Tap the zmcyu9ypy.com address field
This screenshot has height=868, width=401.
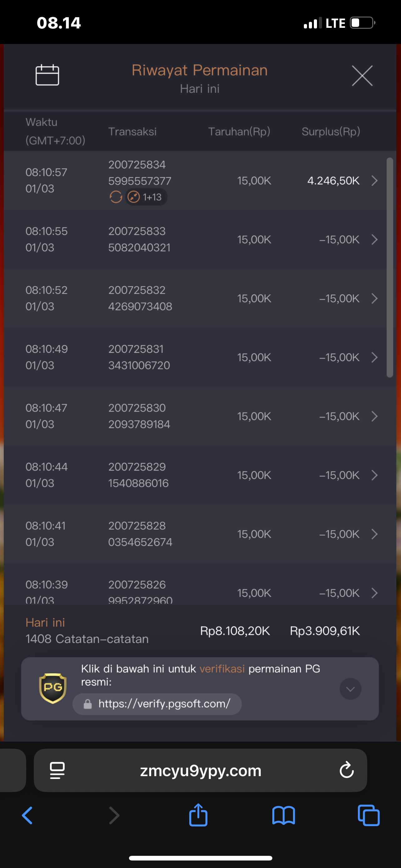tap(201, 771)
